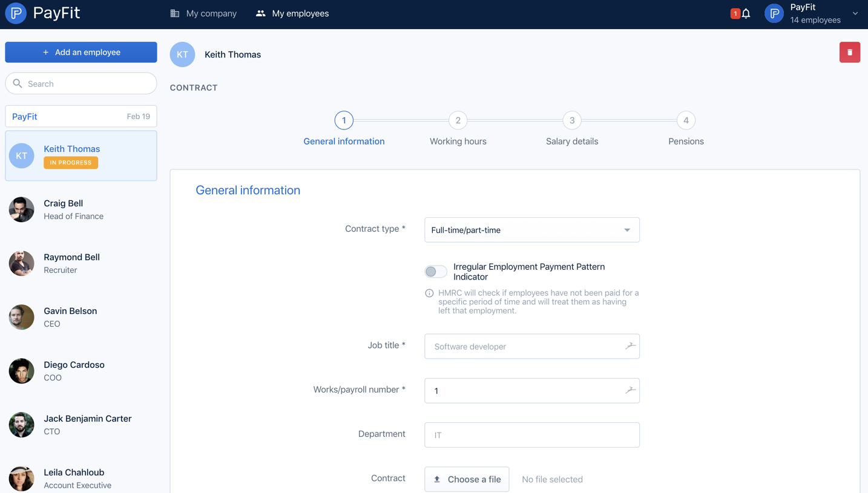Click the Works/payroll number wrench icon
The height and width of the screenshot is (493, 868).
pos(630,390)
